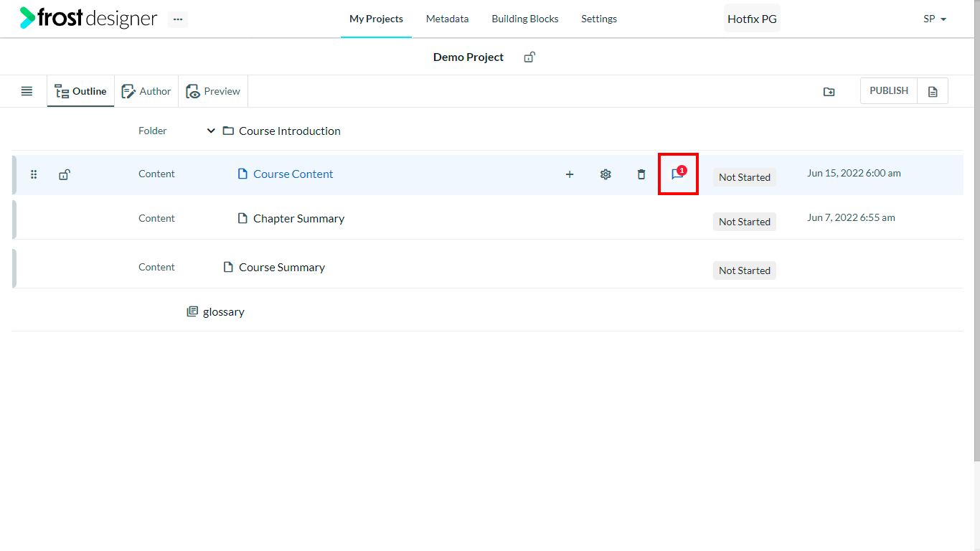Click the add folder icon
Image resolution: width=980 pixels, height=551 pixels.
[x=829, y=91]
